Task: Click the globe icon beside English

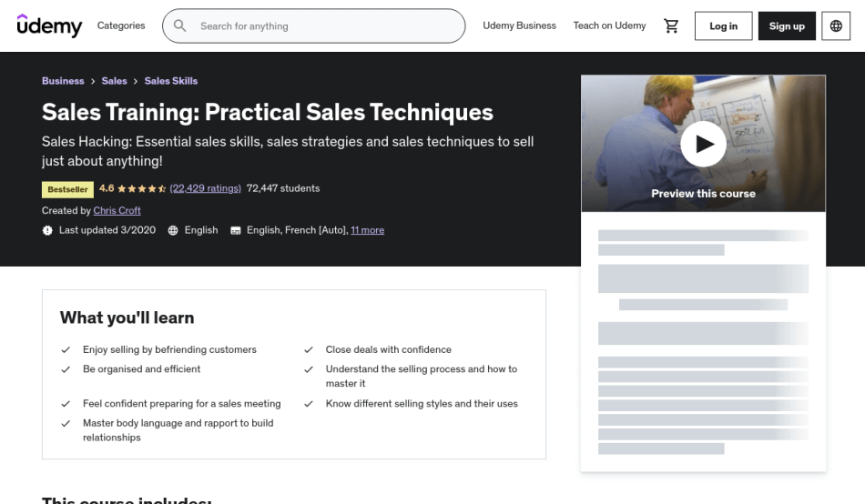Action: pyautogui.click(x=173, y=230)
